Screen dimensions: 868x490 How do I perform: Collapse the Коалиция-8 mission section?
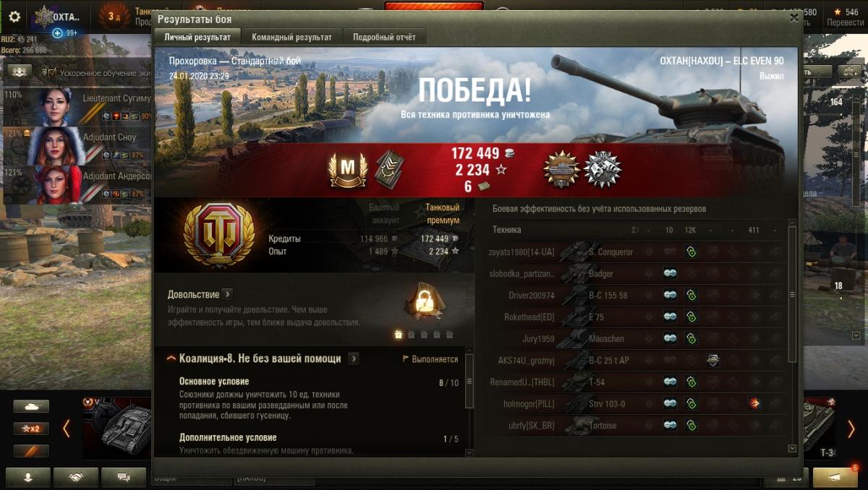[171, 358]
